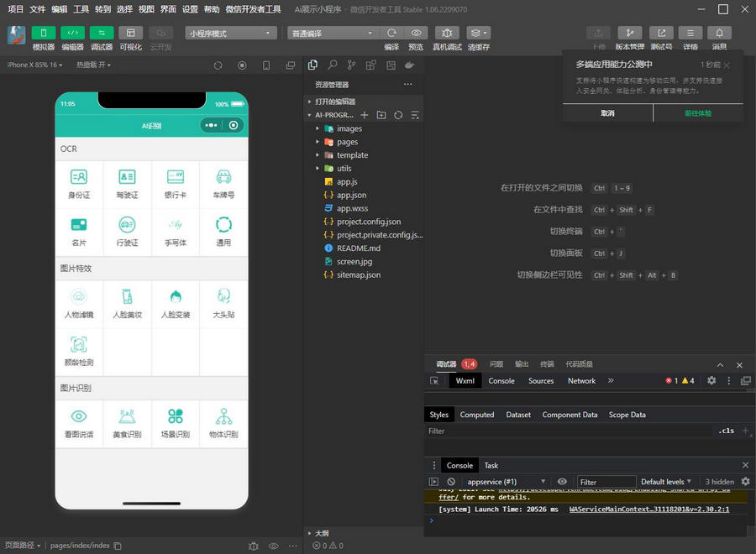
Task: Open app.json file in explorer
Action: [351, 195]
